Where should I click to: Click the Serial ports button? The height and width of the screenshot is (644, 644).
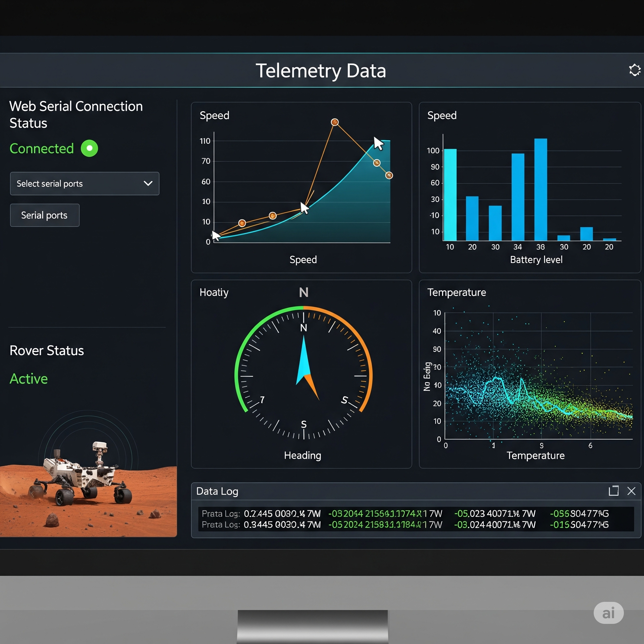[x=45, y=215]
